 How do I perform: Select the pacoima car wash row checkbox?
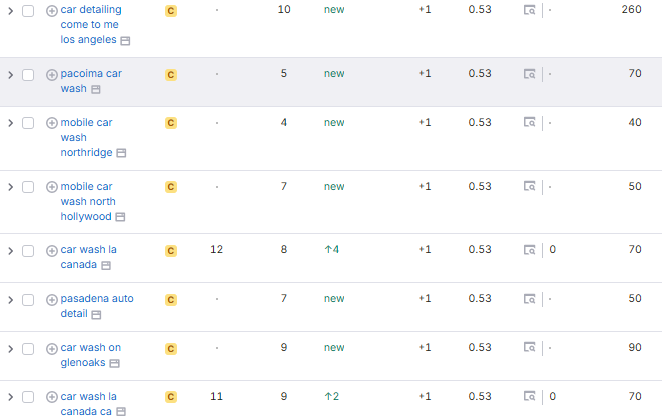click(x=28, y=74)
